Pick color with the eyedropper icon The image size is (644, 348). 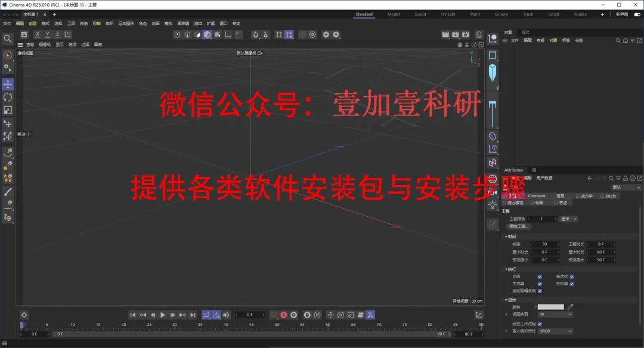(570, 307)
